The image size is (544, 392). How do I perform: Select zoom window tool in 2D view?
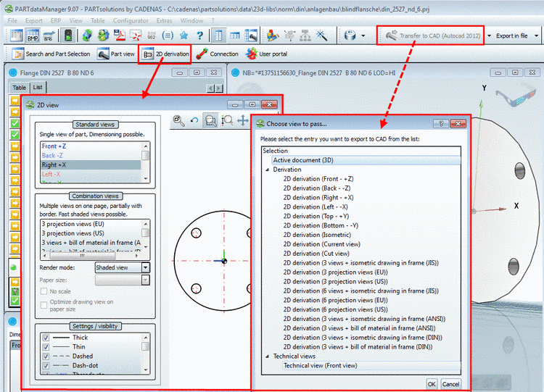(210, 120)
